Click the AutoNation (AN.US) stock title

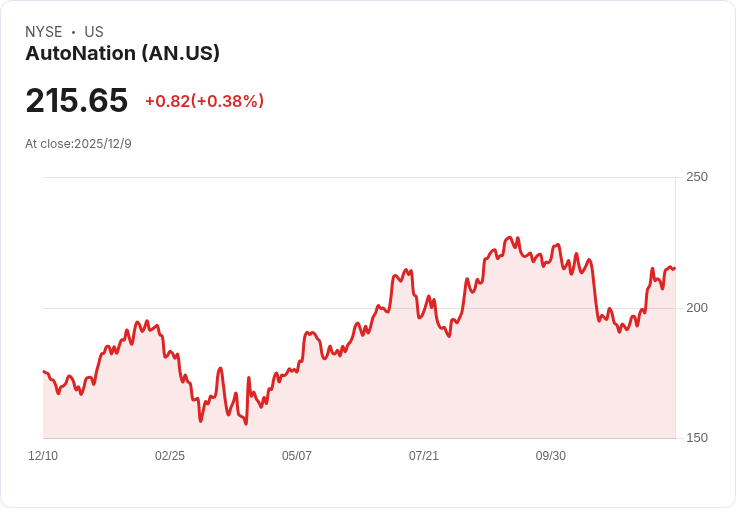(x=123, y=53)
